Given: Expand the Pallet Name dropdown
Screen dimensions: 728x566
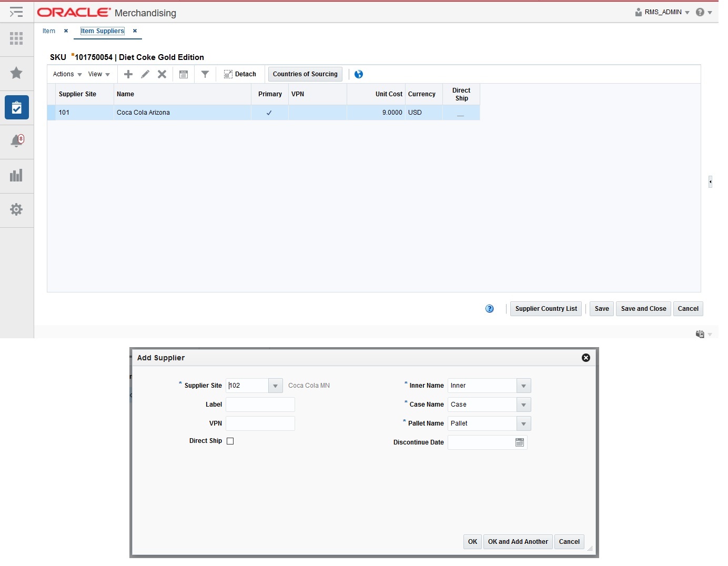Looking at the screenshot, I should click(523, 423).
